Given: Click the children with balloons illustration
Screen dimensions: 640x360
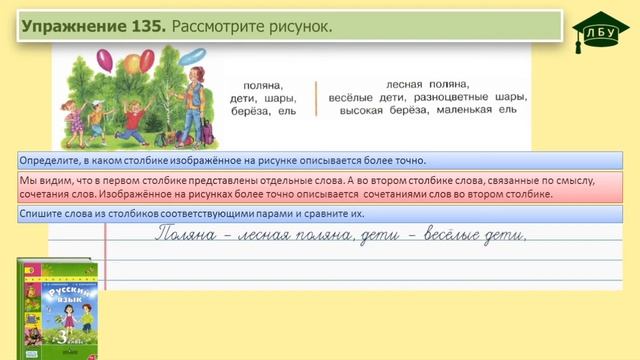Looking at the screenshot, I should coord(139,98).
